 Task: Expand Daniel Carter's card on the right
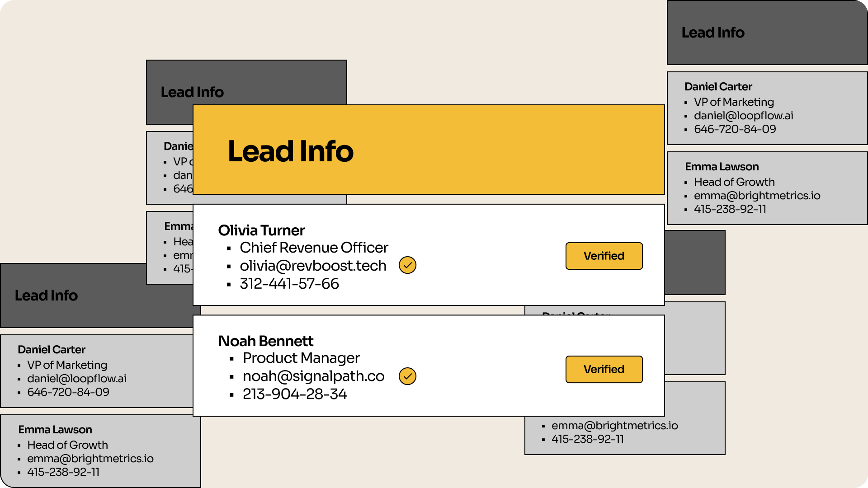(766, 108)
